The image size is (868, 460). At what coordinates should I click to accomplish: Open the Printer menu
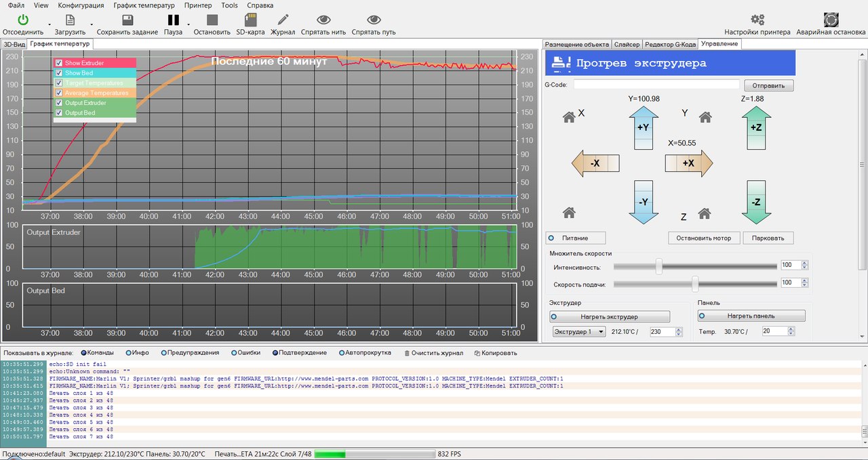pos(198,5)
